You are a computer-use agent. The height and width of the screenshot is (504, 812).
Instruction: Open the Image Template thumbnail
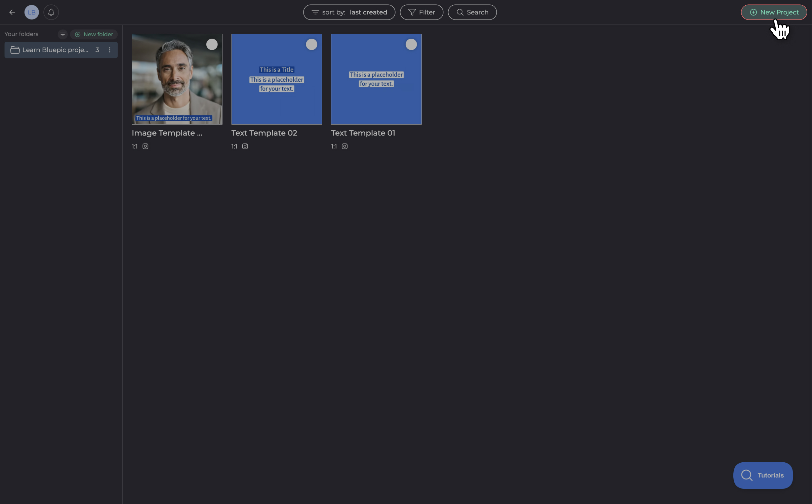(x=177, y=79)
